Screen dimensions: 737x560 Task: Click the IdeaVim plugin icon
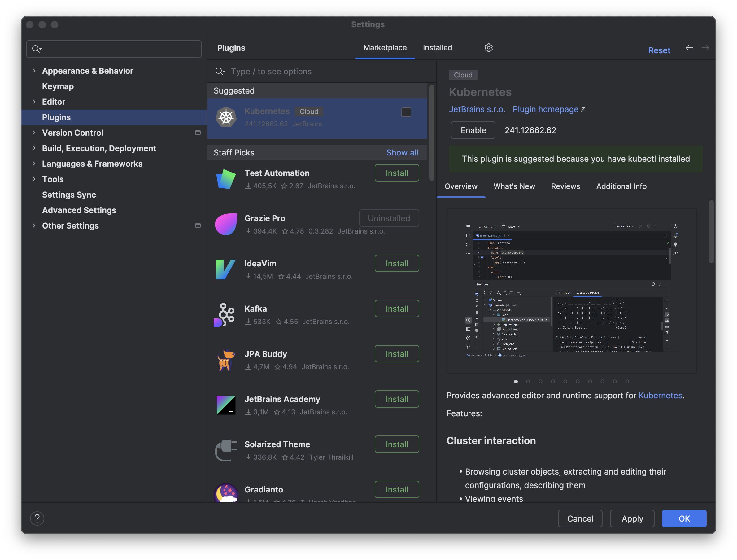point(226,269)
